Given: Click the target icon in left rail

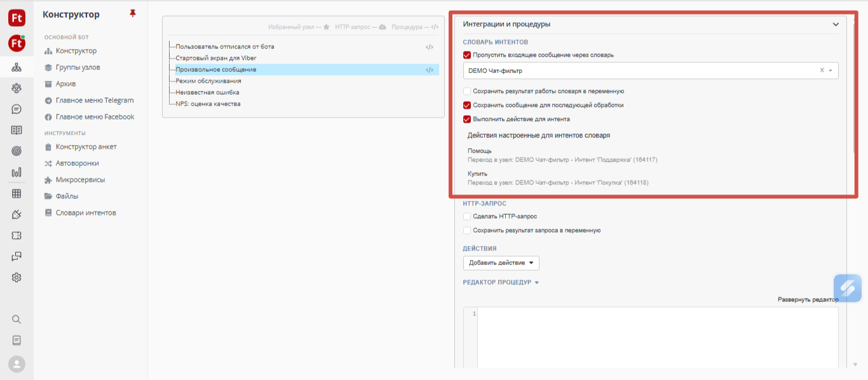Looking at the screenshot, I should [x=17, y=151].
